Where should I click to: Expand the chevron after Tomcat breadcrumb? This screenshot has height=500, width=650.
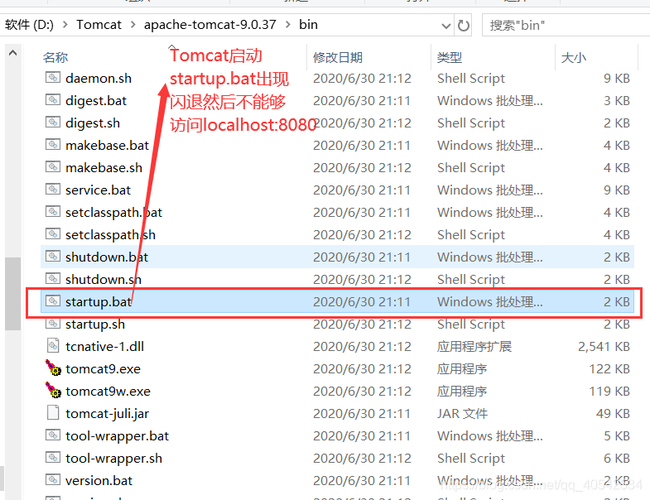pos(133,25)
